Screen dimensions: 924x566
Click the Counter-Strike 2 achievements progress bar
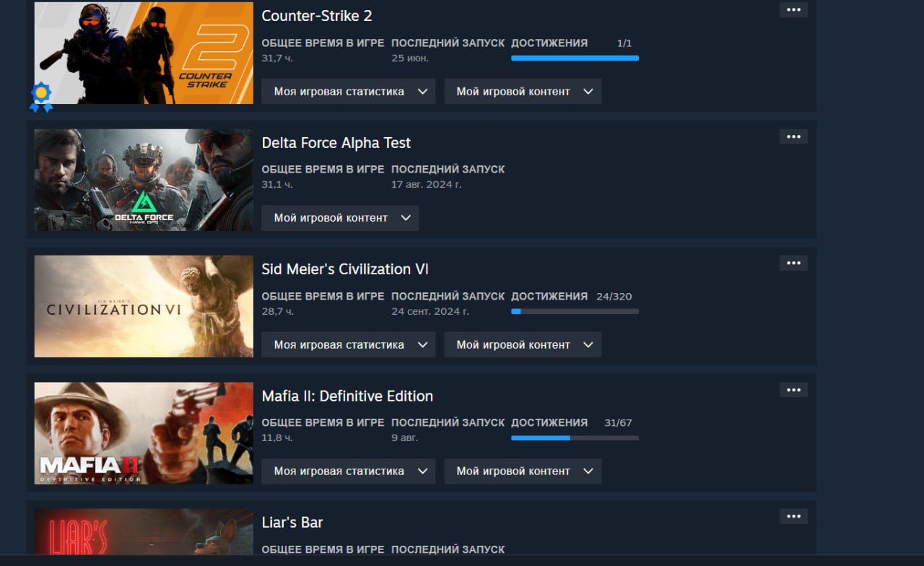tap(575, 58)
